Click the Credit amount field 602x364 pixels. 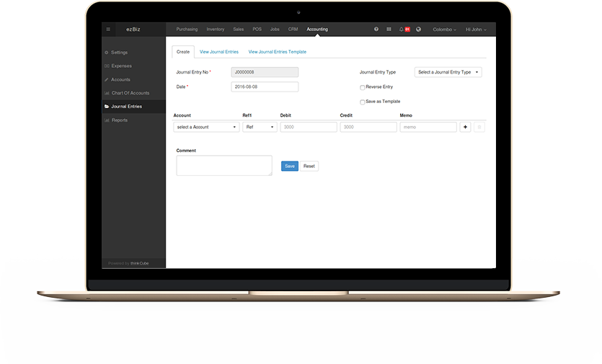coord(368,127)
